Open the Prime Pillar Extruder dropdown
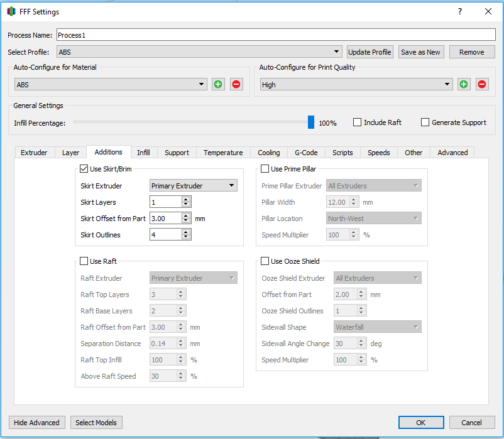The image size is (504, 439). pyautogui.click(x=374, y=186)
